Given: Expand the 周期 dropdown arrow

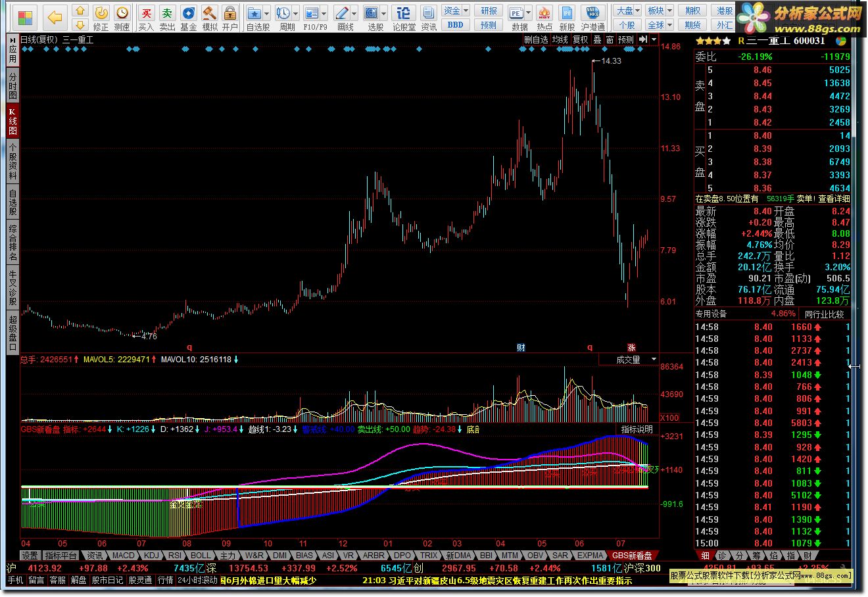Looking at the screenshot, I should point(296,12).
